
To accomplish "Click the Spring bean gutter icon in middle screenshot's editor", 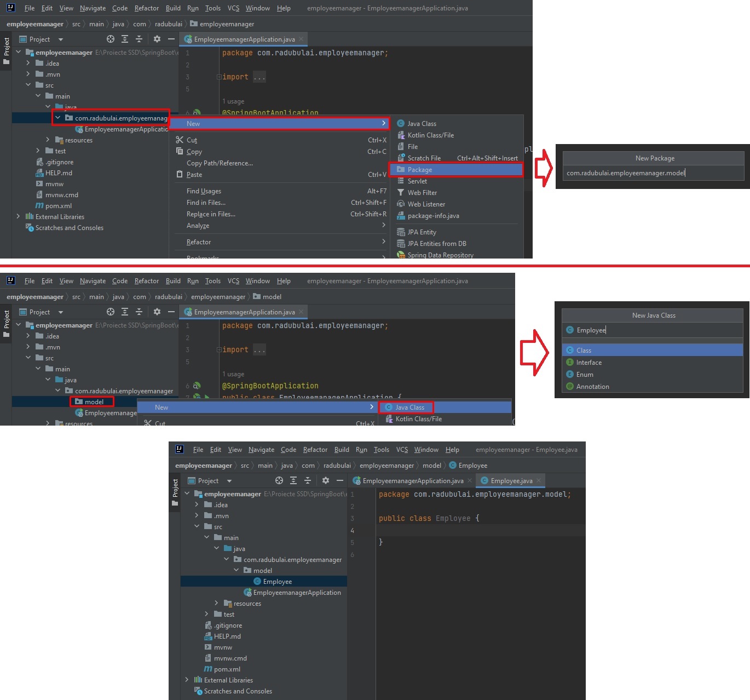I will (197, 386).
